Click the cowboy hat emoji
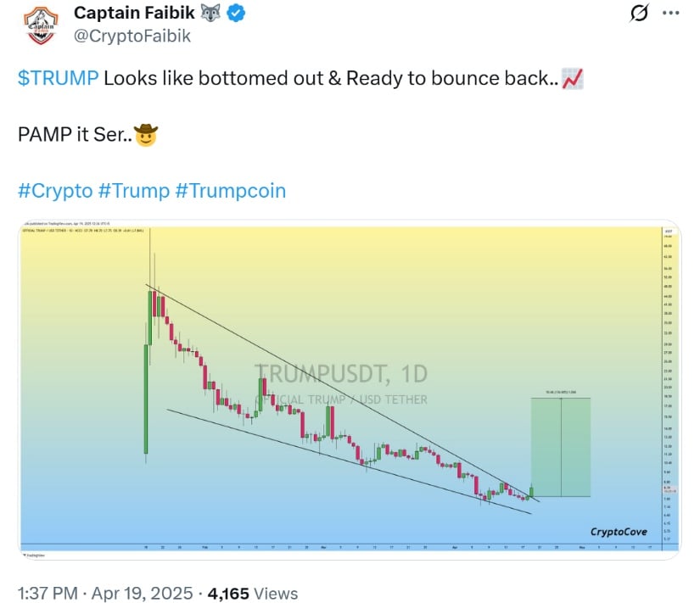This screenshot has width=700, height=603. (x=146, y=135)
